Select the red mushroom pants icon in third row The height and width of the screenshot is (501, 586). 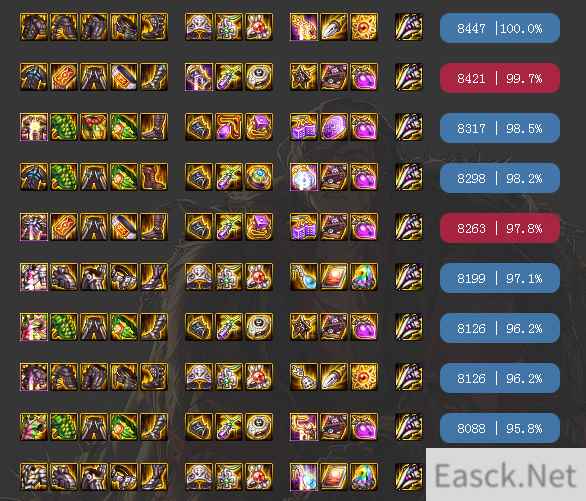[94, 127]
